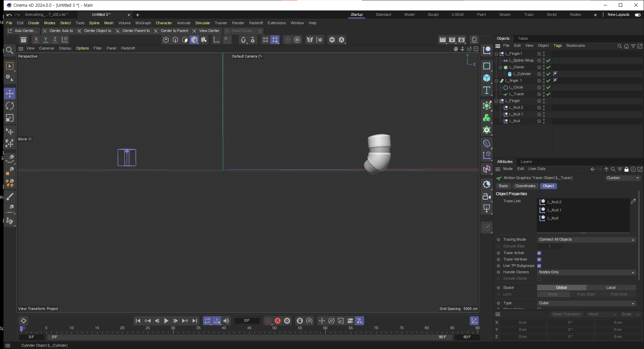Open the Simulate menu
The image size is (644, 349).
202,23
